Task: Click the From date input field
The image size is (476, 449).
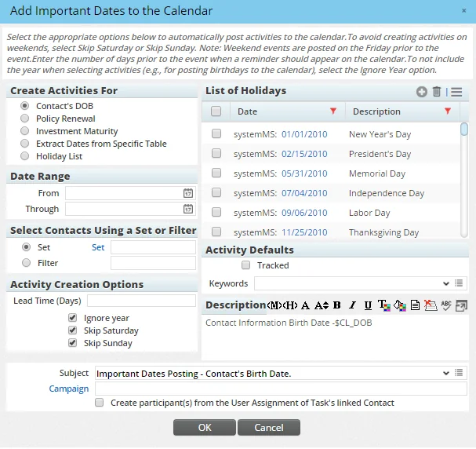Action: [130, 193]
